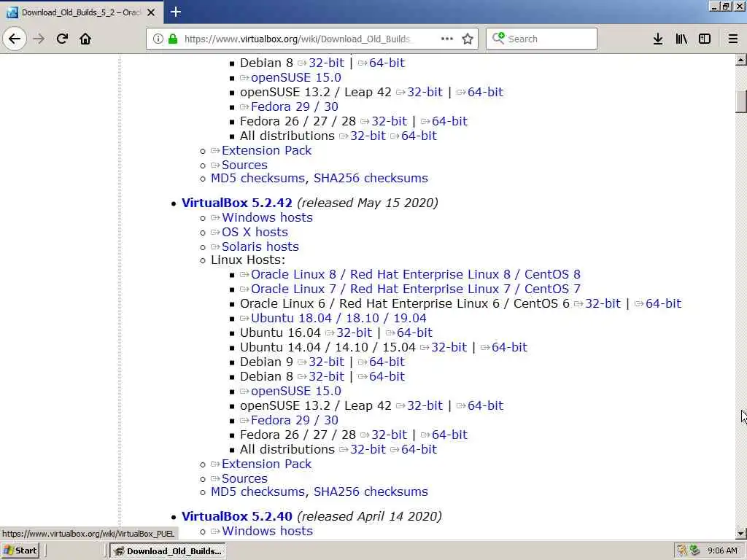
Task: Click the URL address field
Action: click(x=297, y=39)
